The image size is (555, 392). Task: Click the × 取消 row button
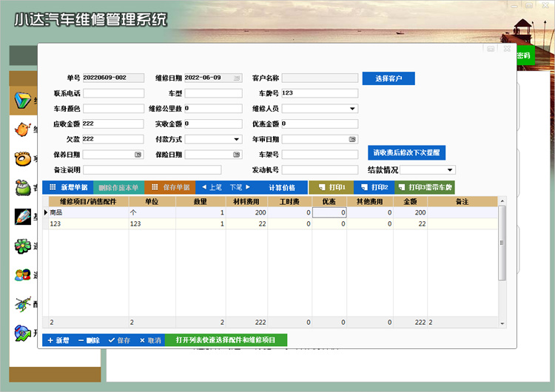pyautogui.click(x=150, y=340)
